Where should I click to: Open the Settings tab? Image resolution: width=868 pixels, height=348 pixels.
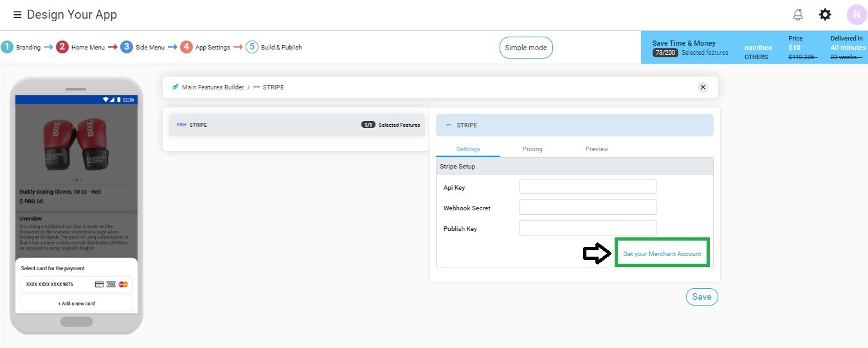(468, 149)
